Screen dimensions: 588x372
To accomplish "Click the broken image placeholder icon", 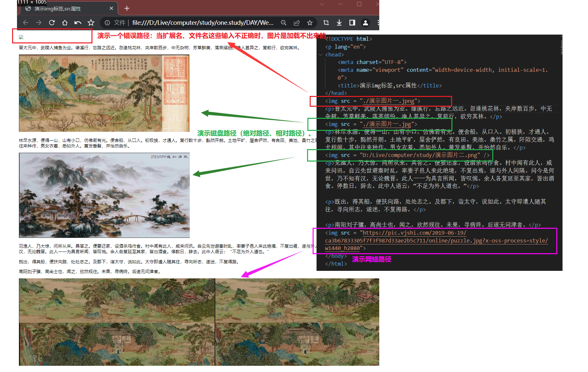I will pos(21,37).
